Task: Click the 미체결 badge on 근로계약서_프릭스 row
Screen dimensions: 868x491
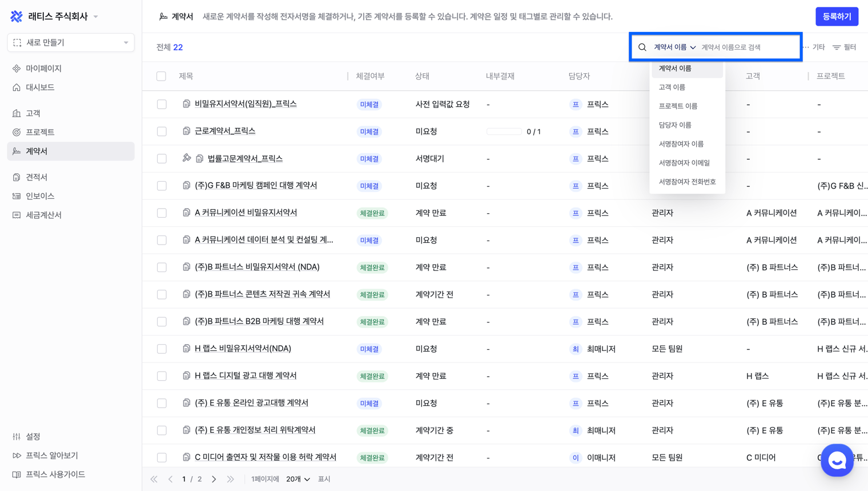Action: [369, 131]
